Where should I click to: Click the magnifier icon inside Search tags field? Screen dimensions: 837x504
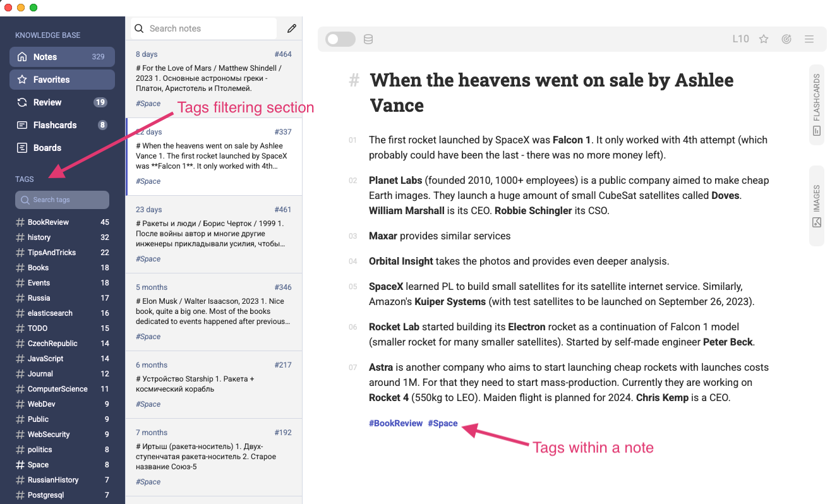pos(25,200)
